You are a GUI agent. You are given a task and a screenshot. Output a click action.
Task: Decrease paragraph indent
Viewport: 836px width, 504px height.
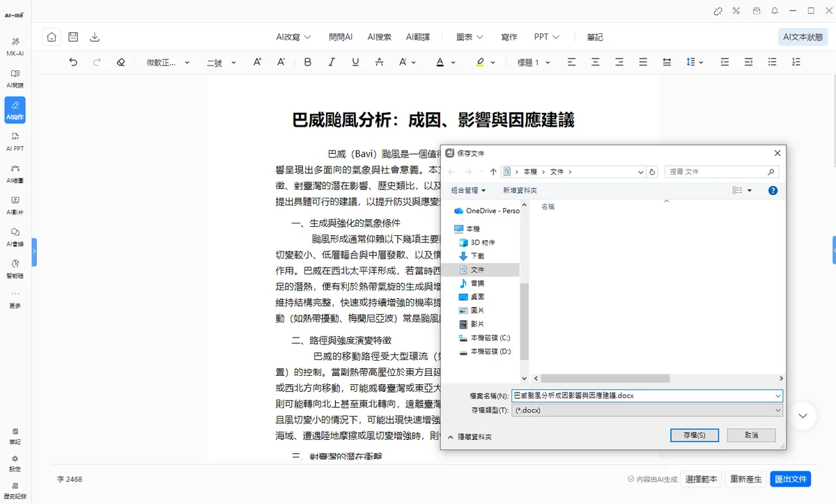(x=725, y=62)
